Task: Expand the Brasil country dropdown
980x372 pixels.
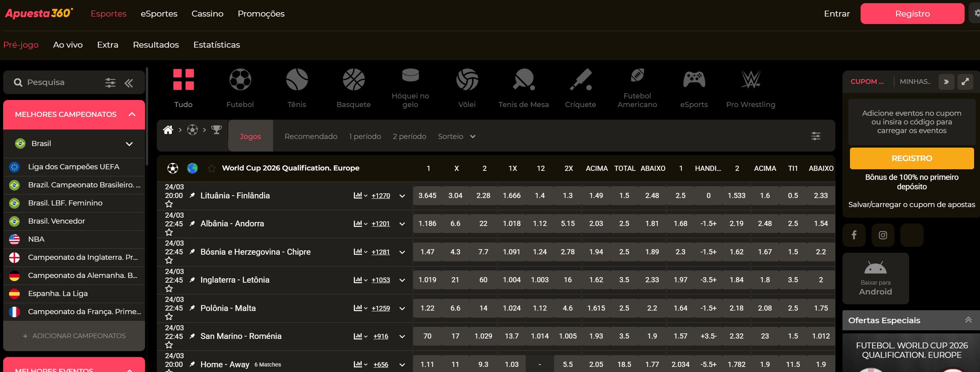Action: coord(129,144)
